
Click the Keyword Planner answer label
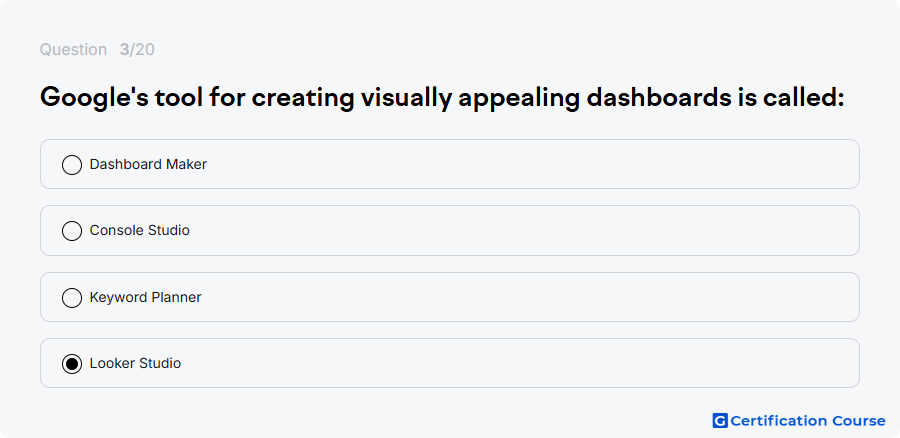coord(145,297)
